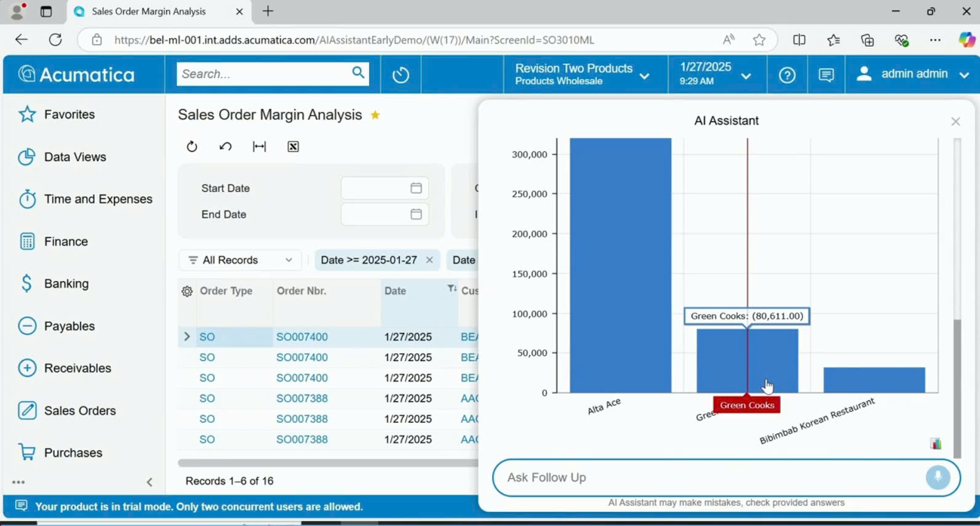The height and width of the screenshot is (526, 980).
Task: Click the Bibimbab Korean Restaurant bar
Action: (874, 380)
